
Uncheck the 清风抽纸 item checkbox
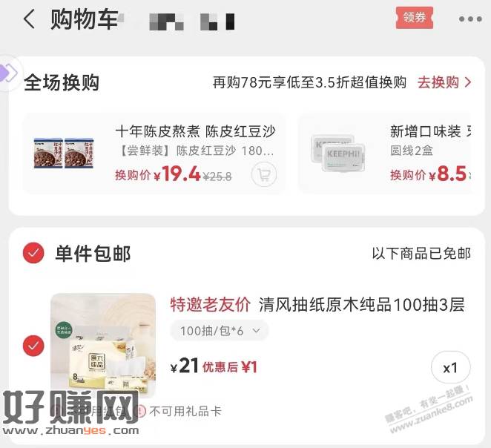point(33,346)
